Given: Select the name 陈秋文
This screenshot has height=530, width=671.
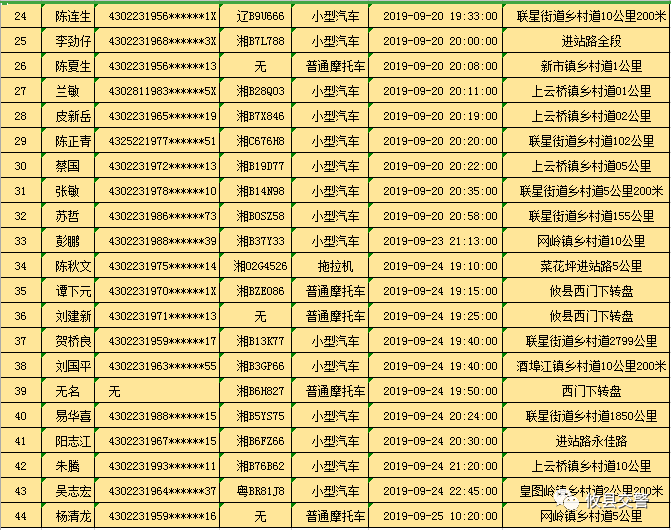Looking at the screenshot, I should click(73, 266).
